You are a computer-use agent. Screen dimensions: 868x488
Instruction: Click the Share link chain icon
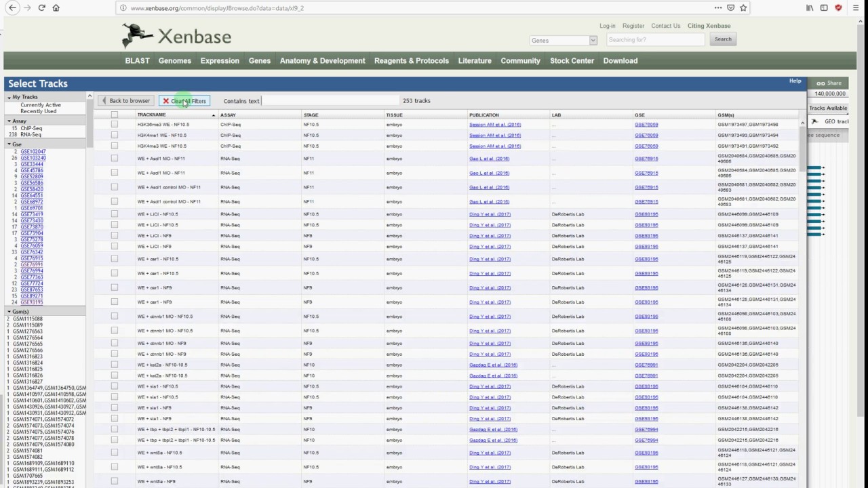pyautogui.click(x=821, y=83)
